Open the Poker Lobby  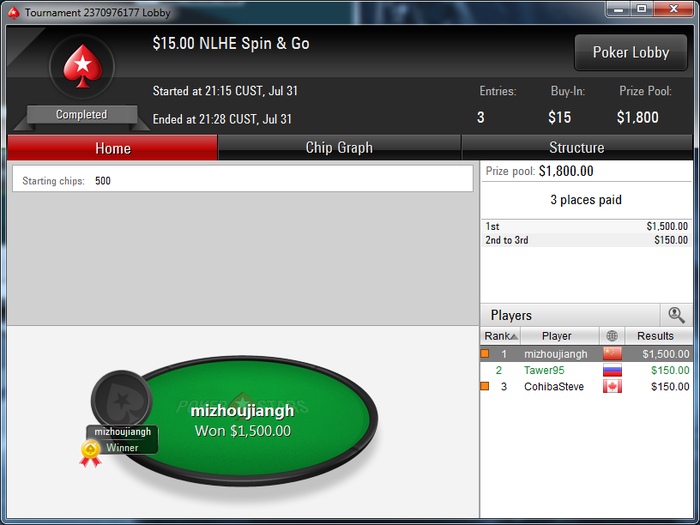point(631,53)
